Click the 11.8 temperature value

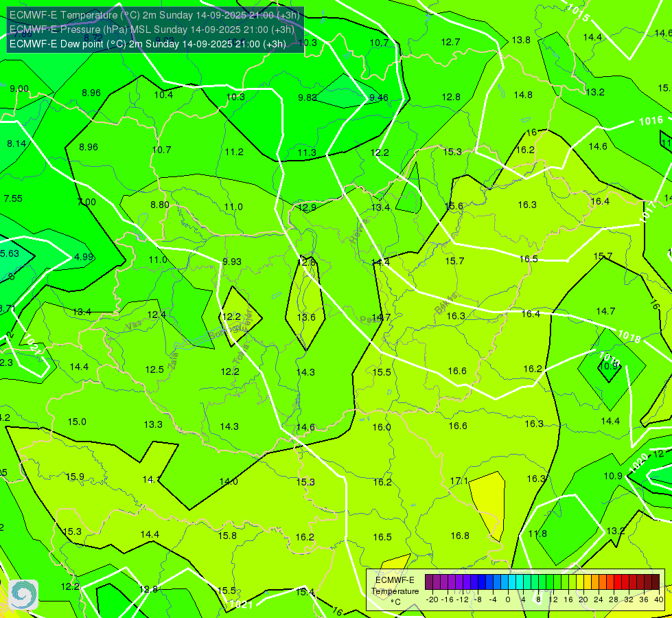point(537,534)
